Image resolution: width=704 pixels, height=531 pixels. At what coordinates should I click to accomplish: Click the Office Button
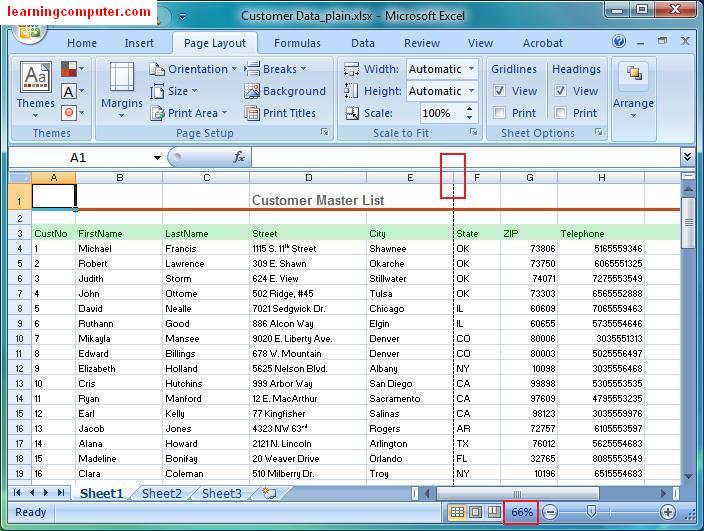coord(29,32)
